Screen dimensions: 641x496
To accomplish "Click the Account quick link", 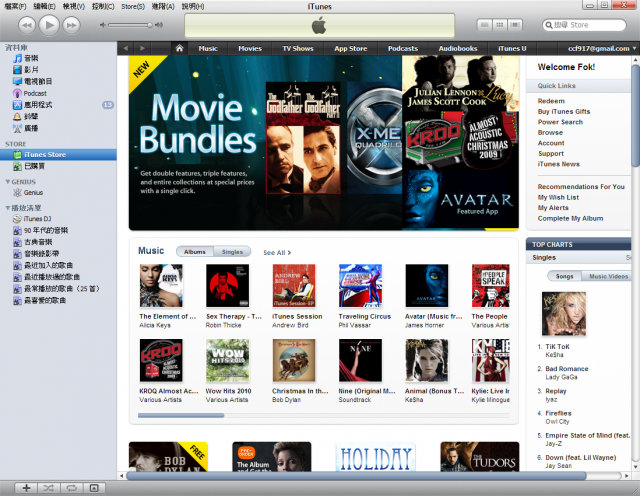I will point(551,143).
